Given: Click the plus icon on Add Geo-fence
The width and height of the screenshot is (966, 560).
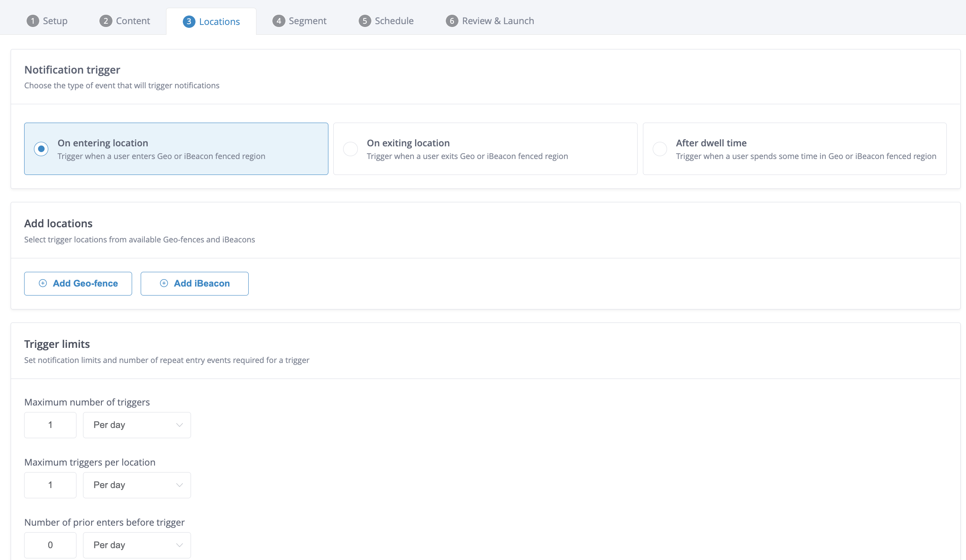Looking at the screenshot, I should tap(43, 283).
